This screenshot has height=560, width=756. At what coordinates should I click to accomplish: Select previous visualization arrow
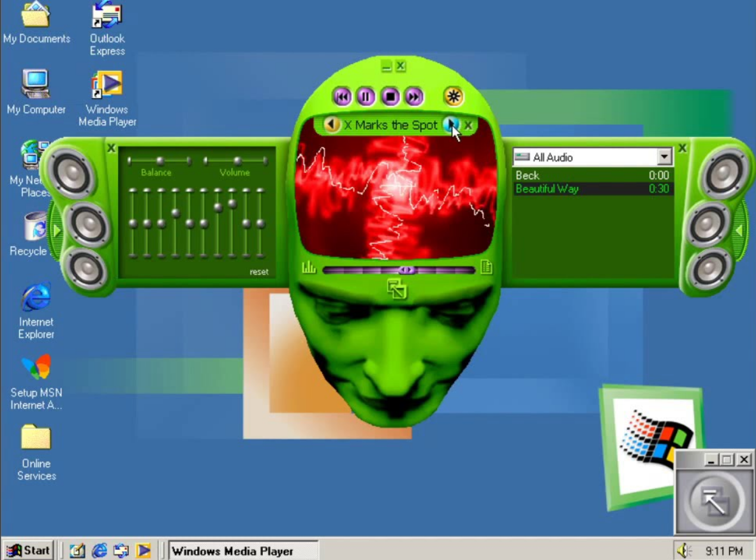[331, 124]
